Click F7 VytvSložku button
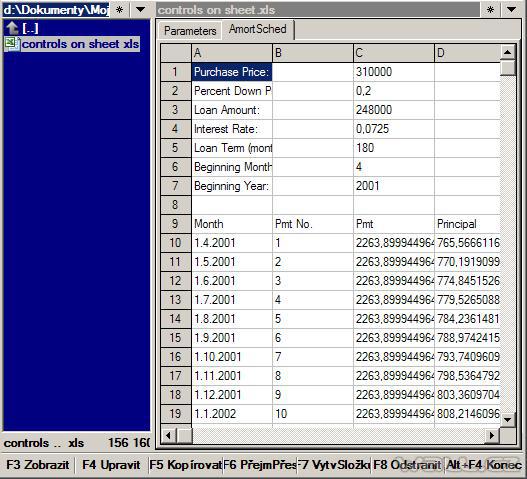527x479 pixels. tap(334, 465)
